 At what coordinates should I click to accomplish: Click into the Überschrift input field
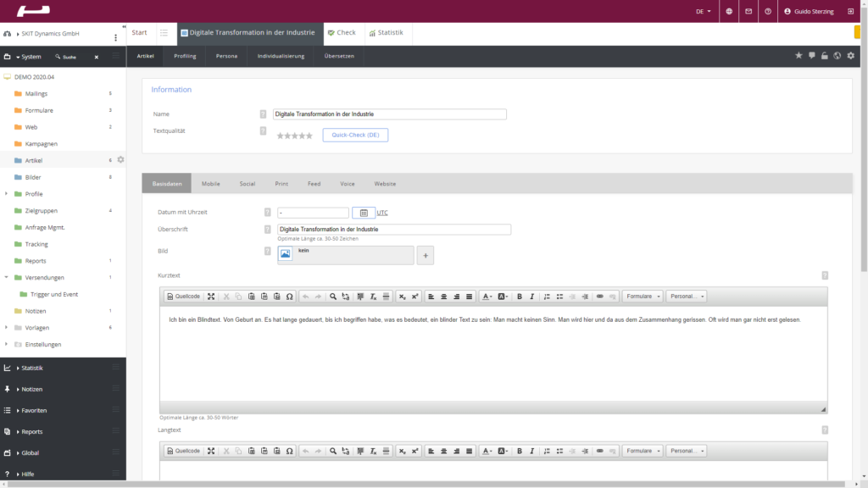(394, 230)
